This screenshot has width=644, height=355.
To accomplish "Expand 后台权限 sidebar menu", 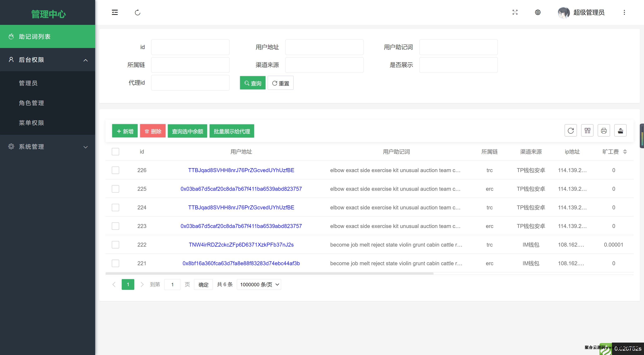I will (x=48, y=59).
